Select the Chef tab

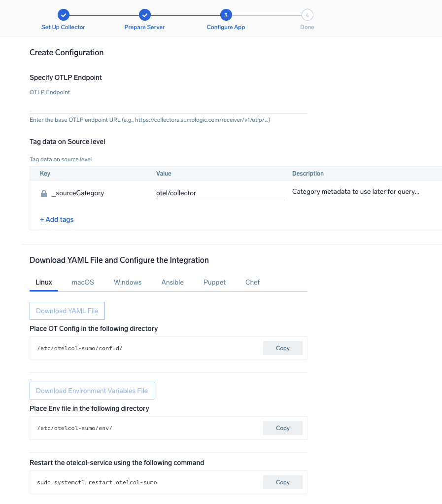coord(252,282)
